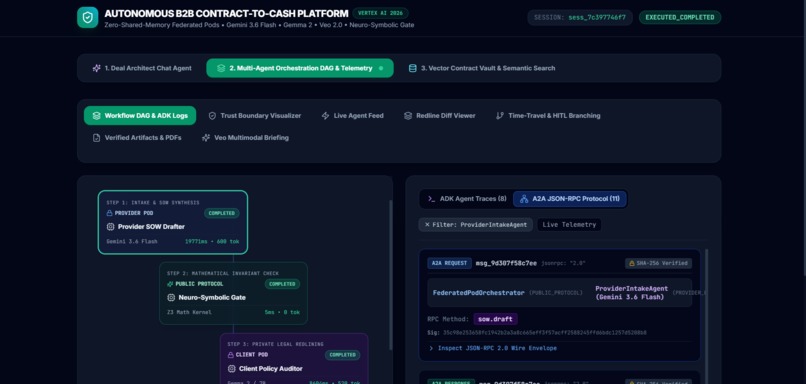Click the SHA-256 Verified badge
806x384 pixels.
point(658,263)
